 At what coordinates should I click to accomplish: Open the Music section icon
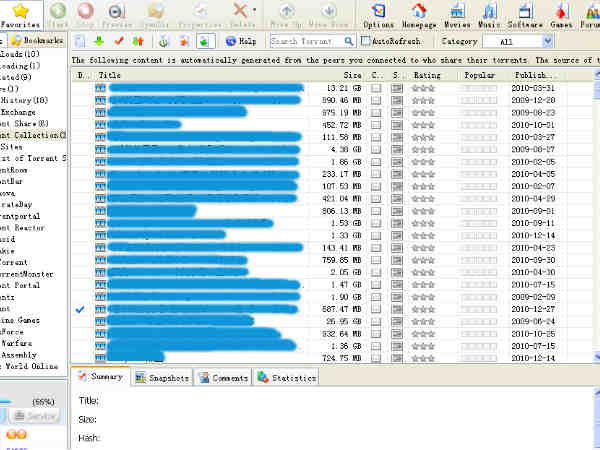[490, 14]
